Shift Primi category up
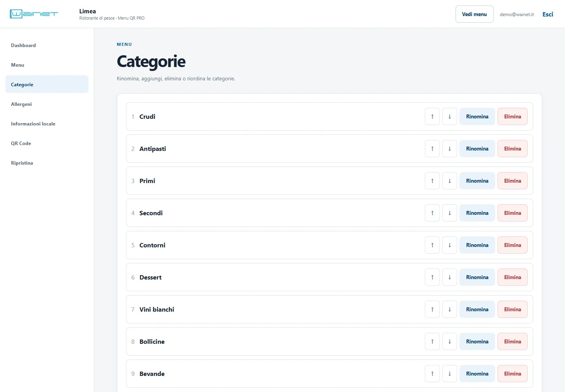This screenshot has height=392, width=565. [x=432, y=181]
